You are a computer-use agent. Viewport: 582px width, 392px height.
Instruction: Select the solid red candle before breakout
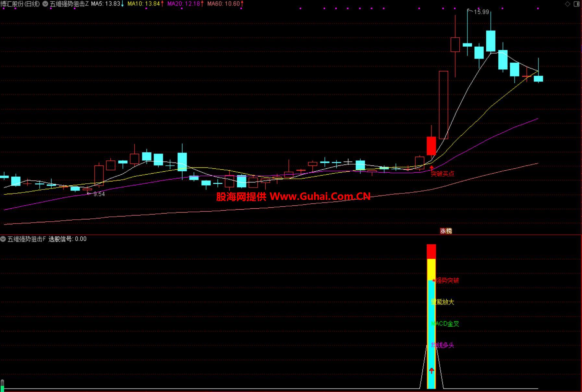431,146
